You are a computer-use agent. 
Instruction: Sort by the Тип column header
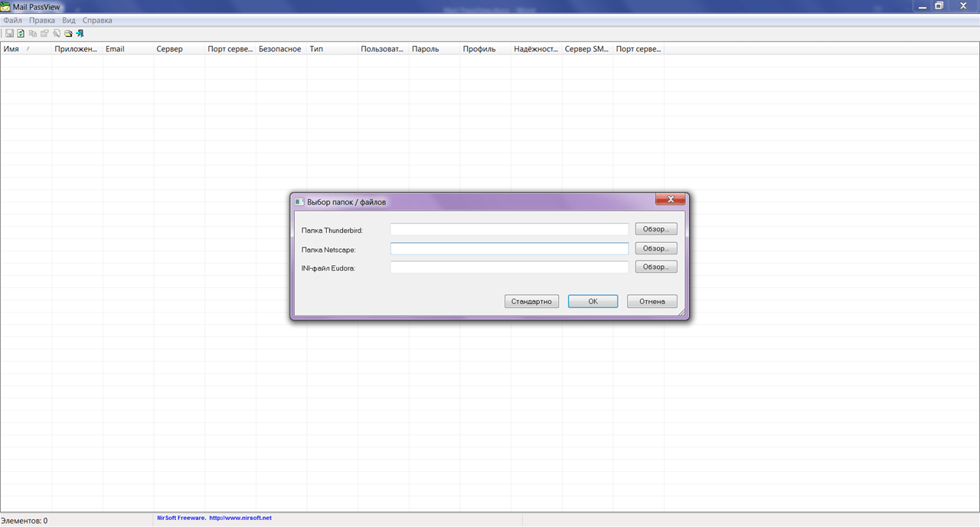[x=332, y=49]
